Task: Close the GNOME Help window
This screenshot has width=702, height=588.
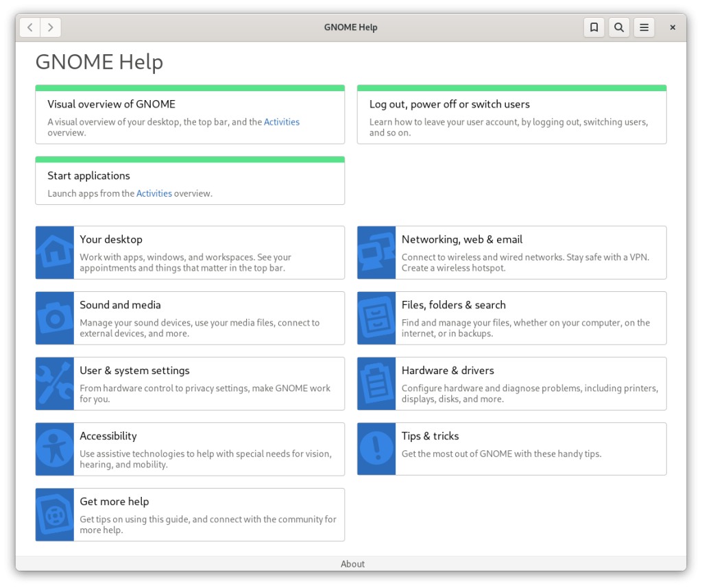Action: click(673, 27)
